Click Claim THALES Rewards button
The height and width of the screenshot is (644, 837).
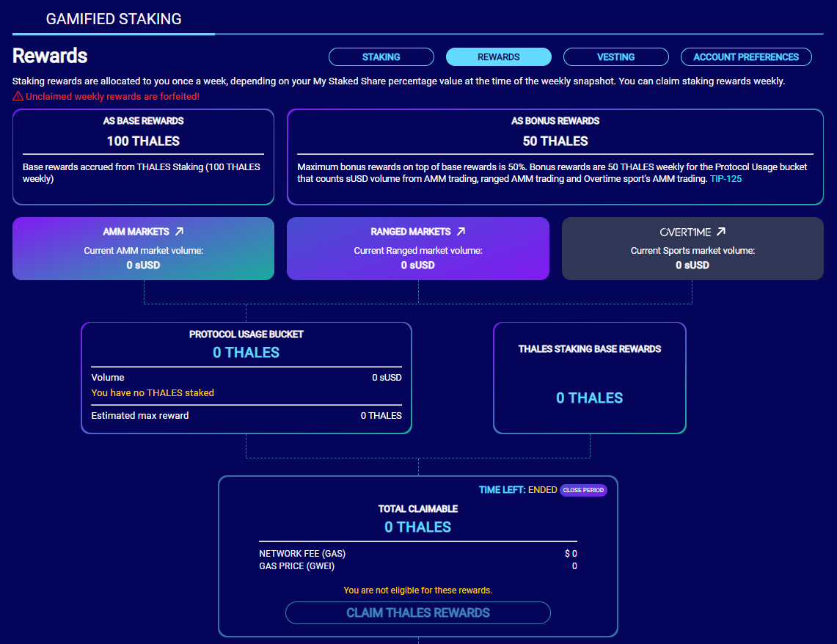pos(418,612)
